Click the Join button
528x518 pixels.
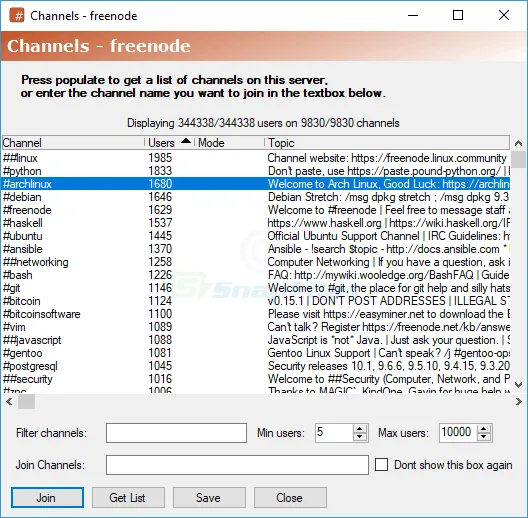click(x=47, y=497)
